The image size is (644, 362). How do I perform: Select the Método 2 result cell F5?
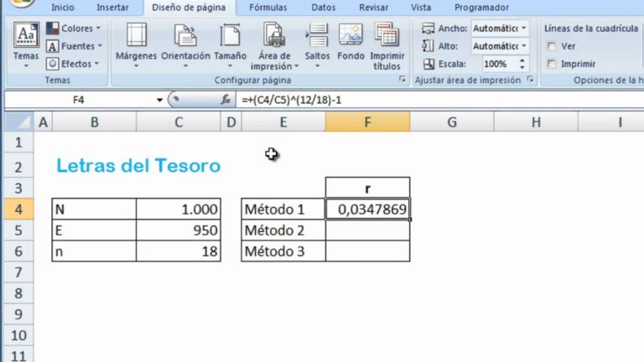pyautogui.click(x=367, y=230)
